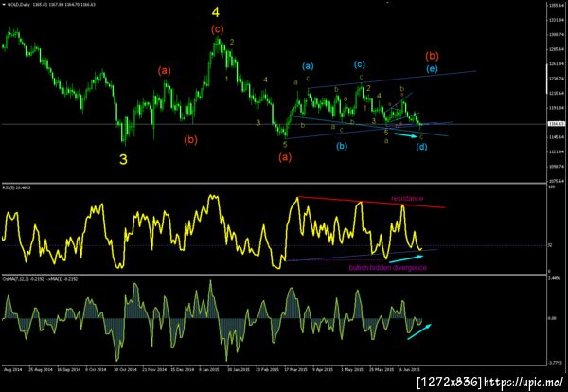Click the blue (a) wave label

click(x=308, y=66)
